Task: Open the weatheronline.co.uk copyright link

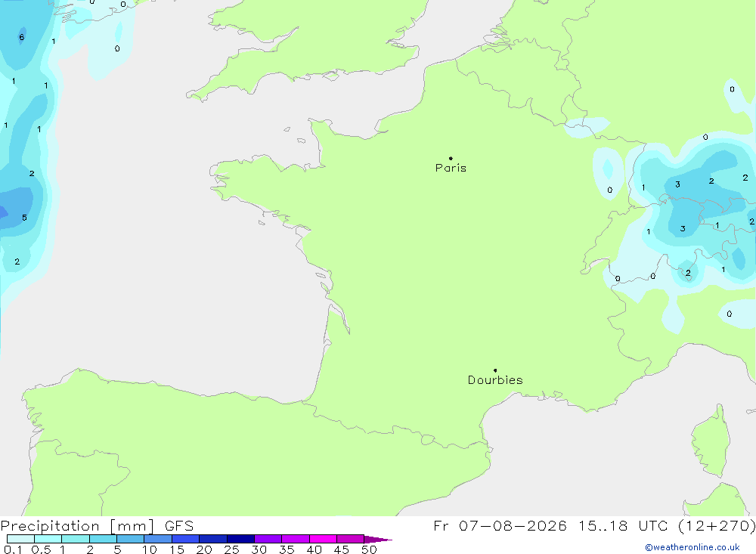Action: tap(692, 547)
